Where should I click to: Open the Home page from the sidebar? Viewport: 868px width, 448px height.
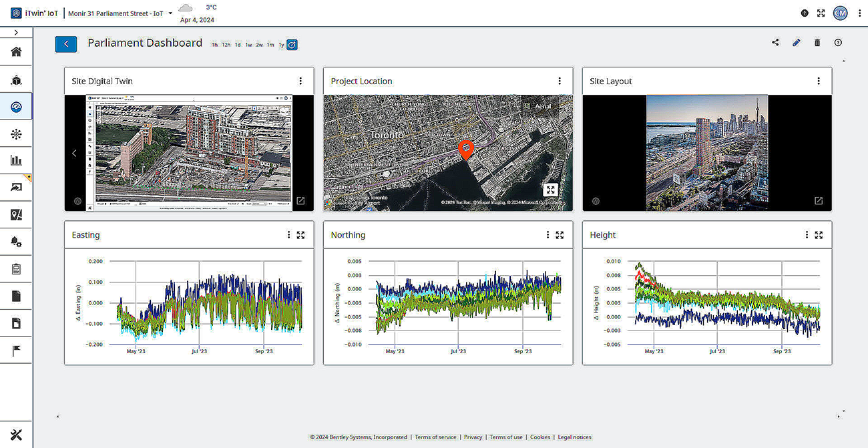pyautogui.click(x=16, y=51)
